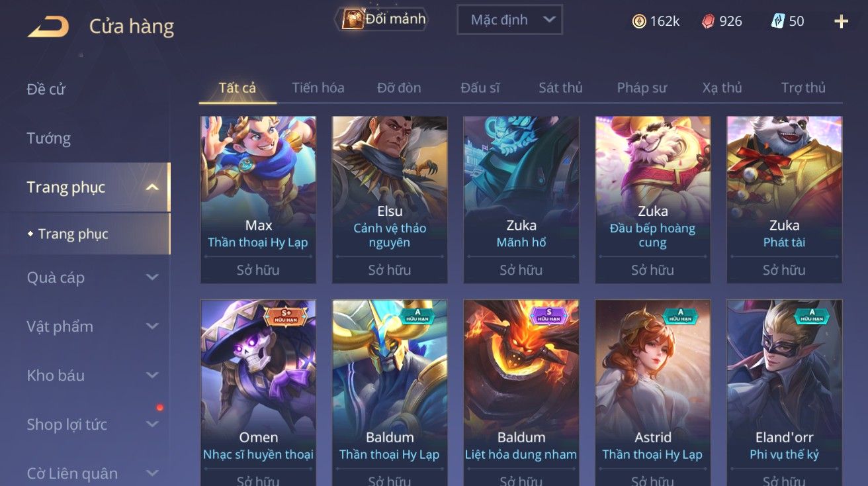868x486 pixels.
Task: Switch to the Sát thủ tab
Action: coord(560,87)
